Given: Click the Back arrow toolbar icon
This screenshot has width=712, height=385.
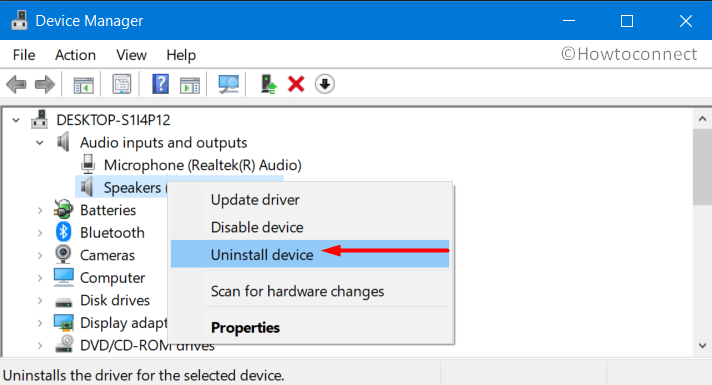Looking at the screenshot, I should tap(16, 84).
